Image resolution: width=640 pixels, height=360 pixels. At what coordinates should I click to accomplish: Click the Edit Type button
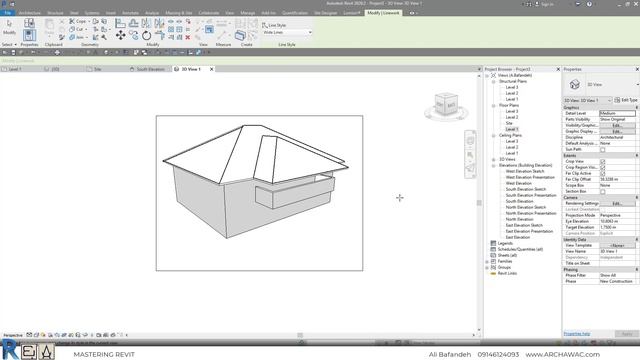click(x=626, y=100)
